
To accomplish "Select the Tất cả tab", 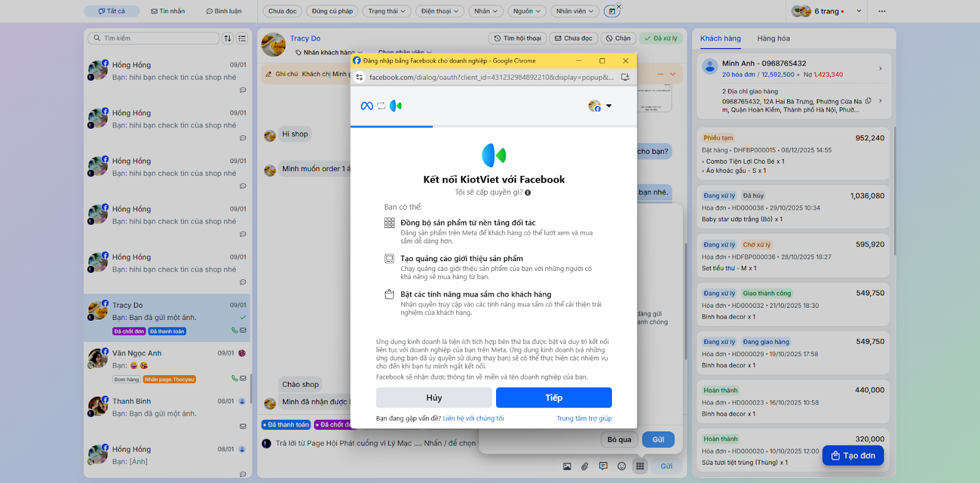I will [111, 11].
